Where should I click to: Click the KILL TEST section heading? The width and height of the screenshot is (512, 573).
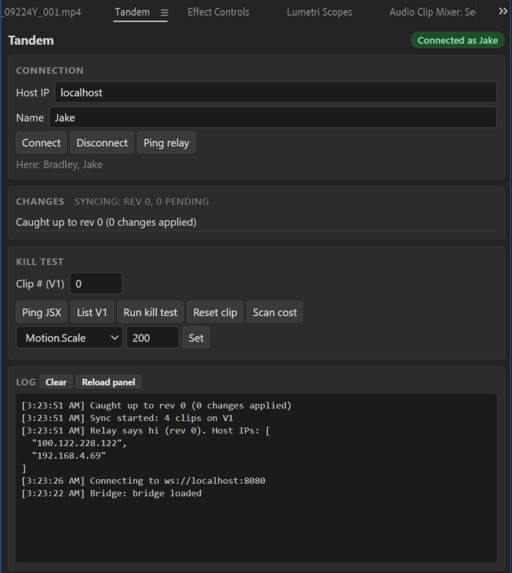point(39,262)
